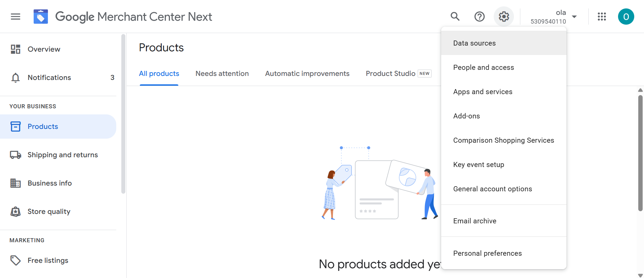Click the account ID 5309540110
The width and height of the screenshot is (644, 278).
point(548,21)
